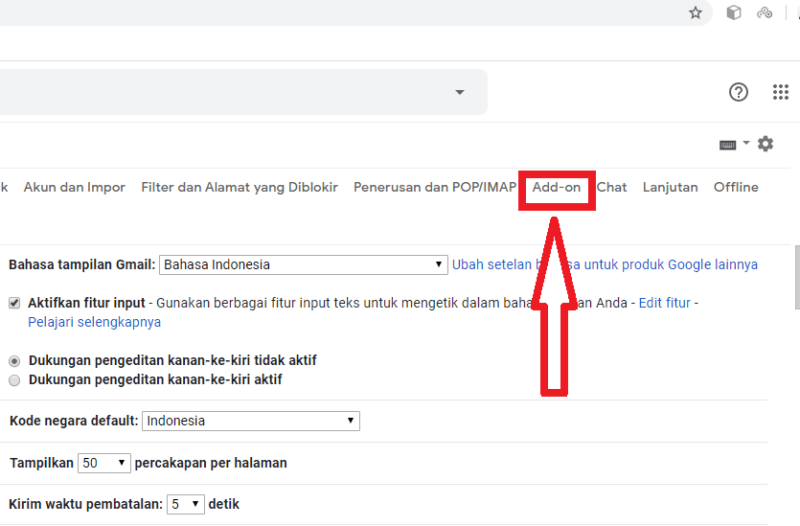This screenshot has width=800, height=526.
Task: Select right-to-left editing aktif radio button
Action: pyautogui.click(x=14, y=381)
